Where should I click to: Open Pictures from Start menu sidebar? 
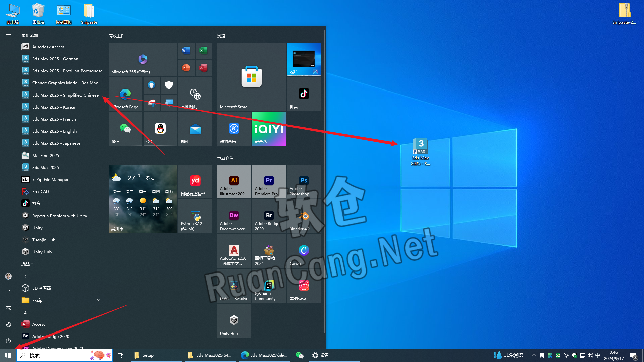[x=8, y=308]
